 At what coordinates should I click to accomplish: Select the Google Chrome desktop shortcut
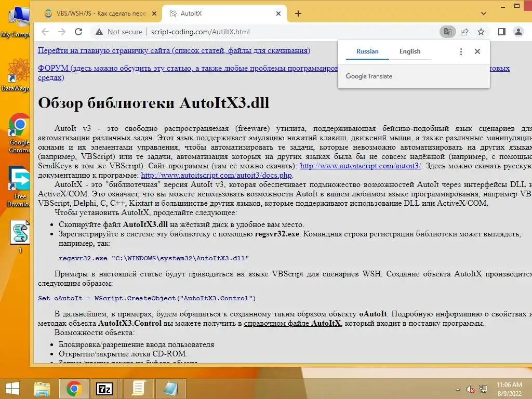[x=19, y=133]
